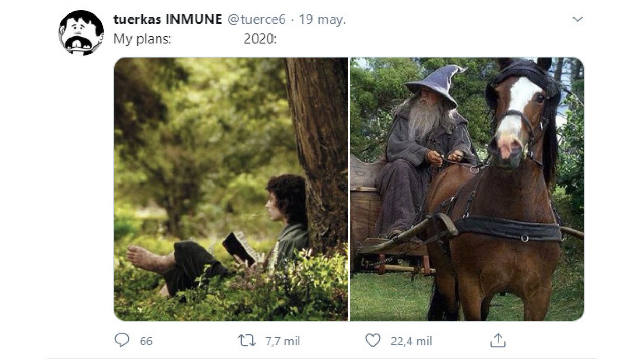Retweet the post using the arrows icon
Image resolution: width=644 pixels, height=362 pixels.
246,341
